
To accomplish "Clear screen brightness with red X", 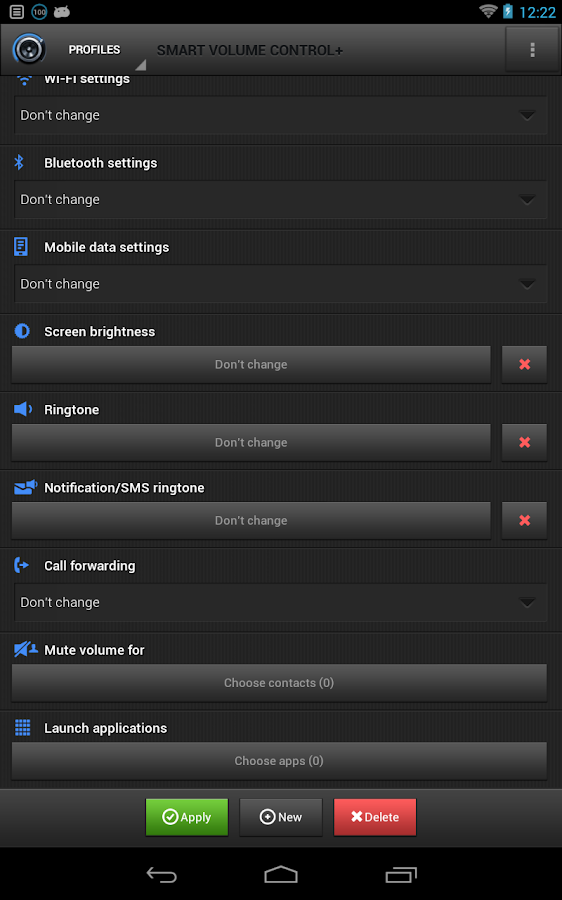I will pyautogui.click(x=524, y=364).
